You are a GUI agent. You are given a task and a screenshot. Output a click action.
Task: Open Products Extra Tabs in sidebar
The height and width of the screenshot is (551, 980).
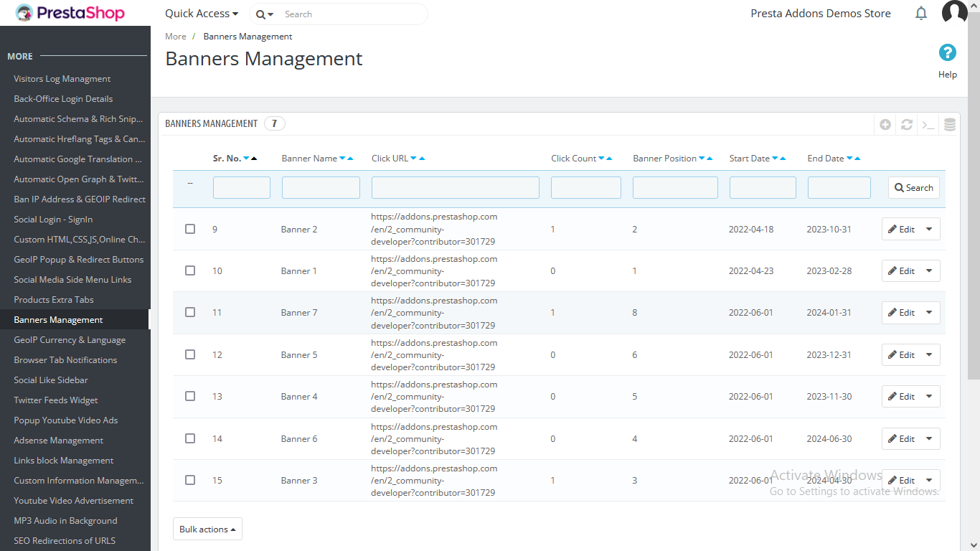click(54, 300)
